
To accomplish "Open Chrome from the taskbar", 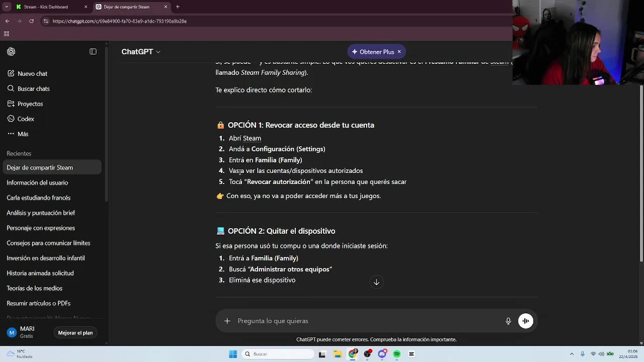I will tap(353, 354).
